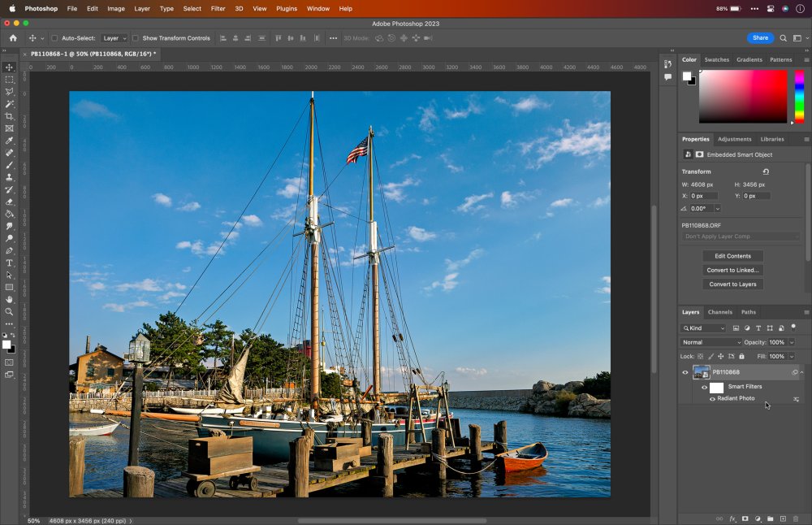Pick the Zoom tool in toolbar
This screenshot has height=525, width=812.
tap(10, 311)
